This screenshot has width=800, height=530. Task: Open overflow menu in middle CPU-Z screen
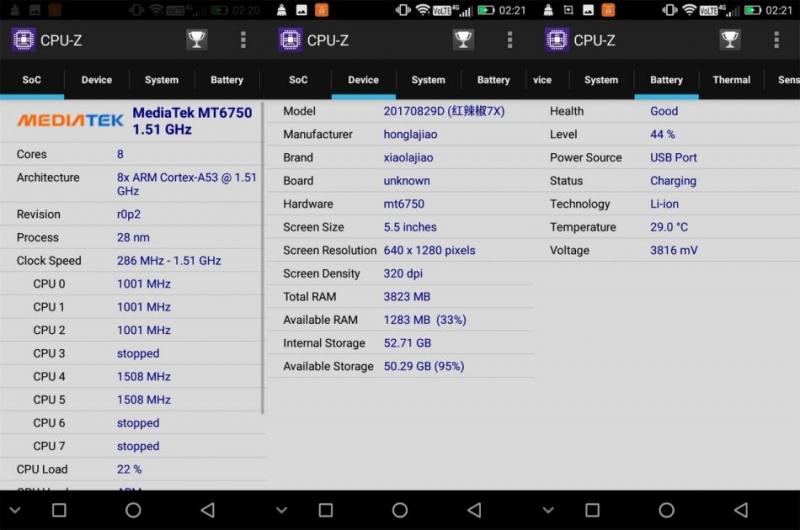click(x=510, y=40)
